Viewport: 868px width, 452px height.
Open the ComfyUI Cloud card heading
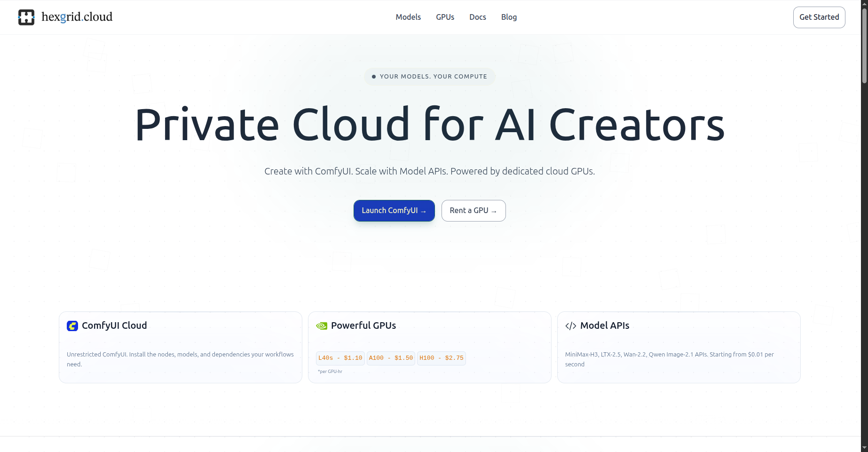(114, 325)
